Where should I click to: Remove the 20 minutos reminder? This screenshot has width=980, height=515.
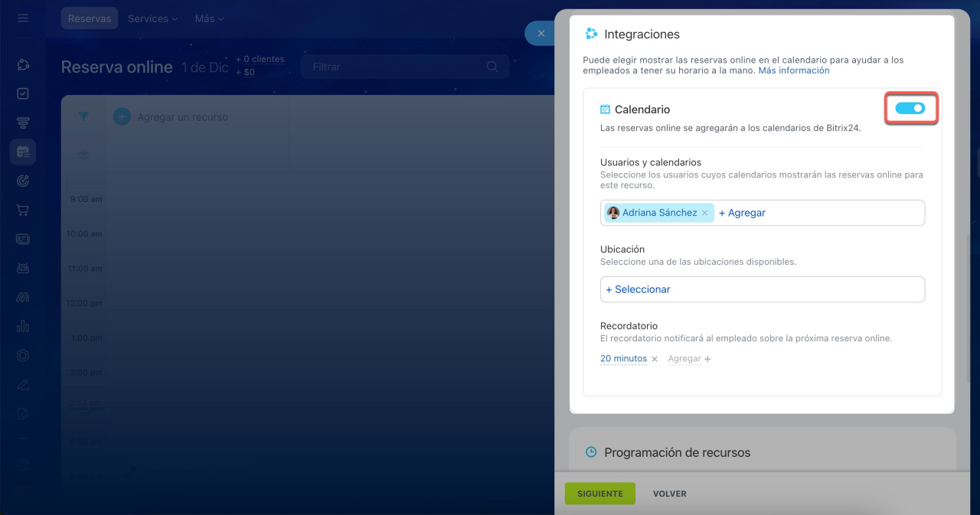coord(655,359)
